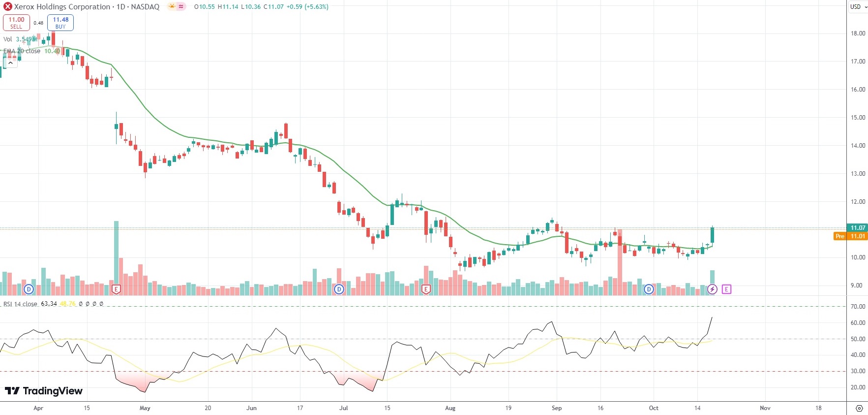Click the 11.07 last price label
Screen dimensions: 868x415
click(x=858, y=227)
